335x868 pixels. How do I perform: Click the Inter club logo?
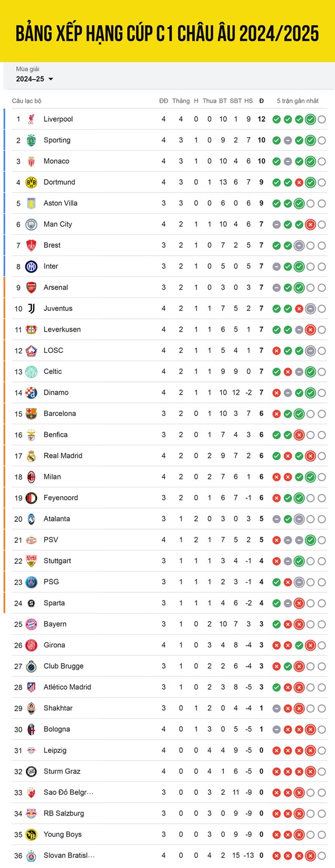pyautogui.click(x=31, y=266)
